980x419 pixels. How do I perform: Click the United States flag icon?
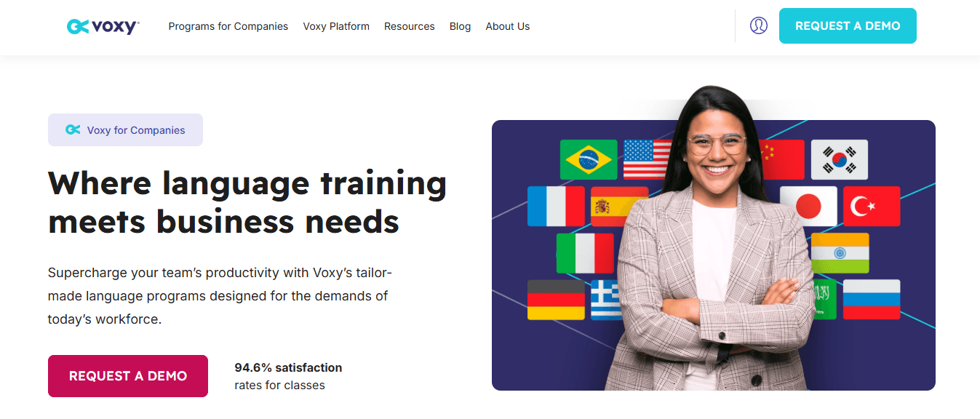point(648,159)
